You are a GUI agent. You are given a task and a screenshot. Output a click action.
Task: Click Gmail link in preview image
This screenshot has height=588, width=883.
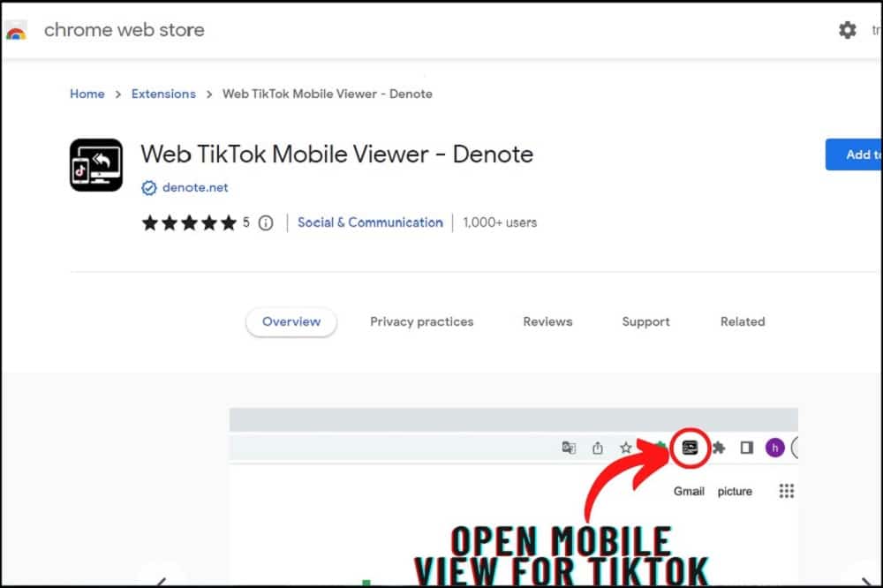pyautogui.click(x=689, y=491)
